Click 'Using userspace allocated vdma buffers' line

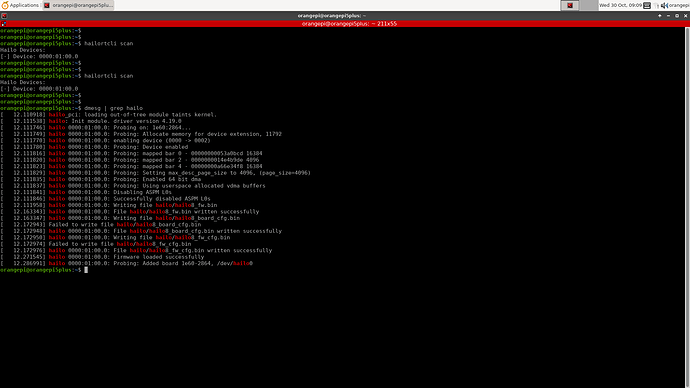[133, 186]
